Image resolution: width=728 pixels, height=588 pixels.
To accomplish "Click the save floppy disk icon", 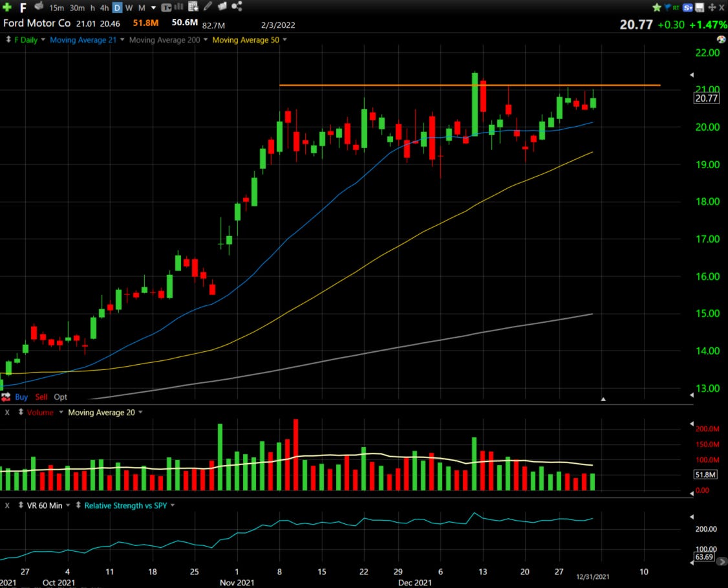I will [x=700, y=7].
